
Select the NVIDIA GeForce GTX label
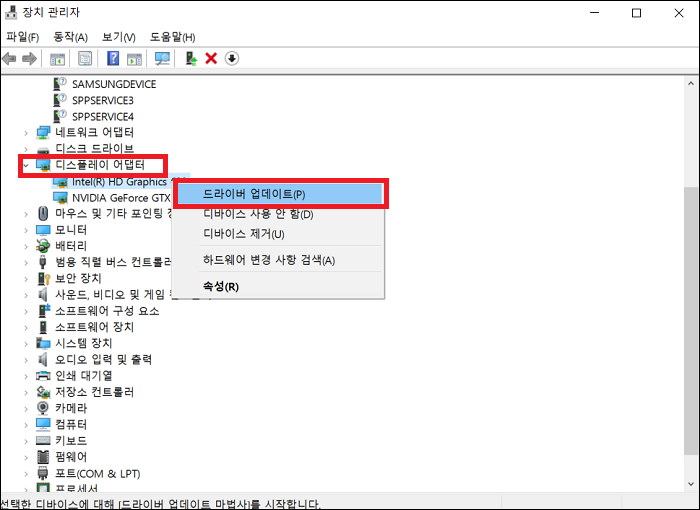(x=121, y=198)
